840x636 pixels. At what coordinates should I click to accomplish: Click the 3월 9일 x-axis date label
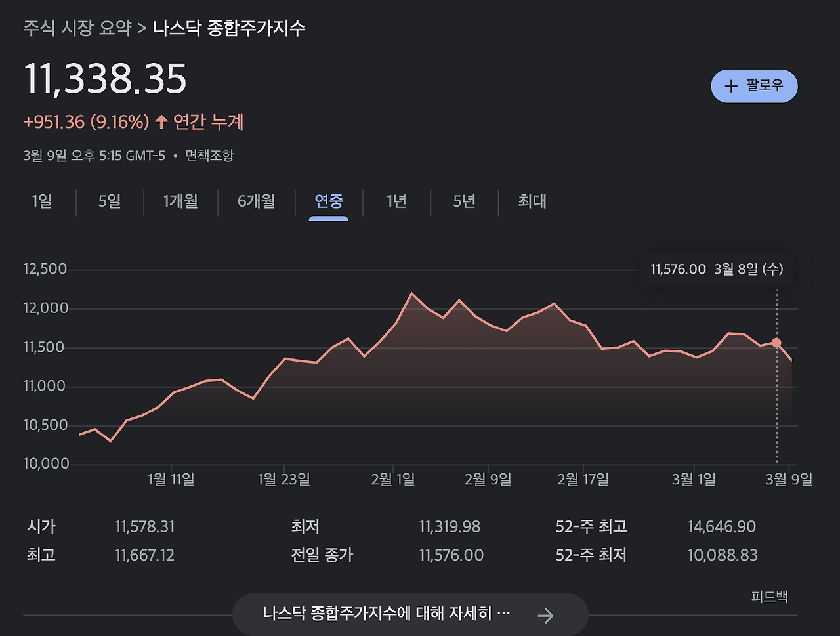pyautogui.click(x=789, y=480)
